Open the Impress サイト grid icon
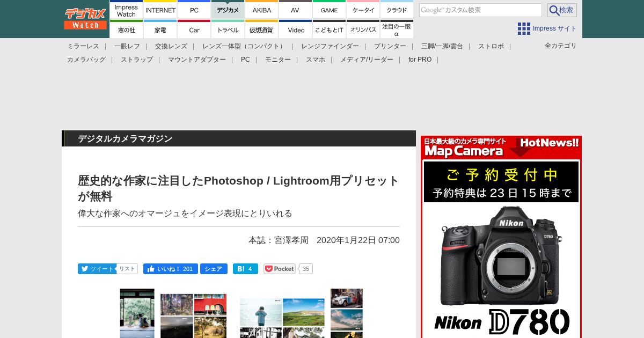This screenshot has width=644, height=338. (524, 28)
